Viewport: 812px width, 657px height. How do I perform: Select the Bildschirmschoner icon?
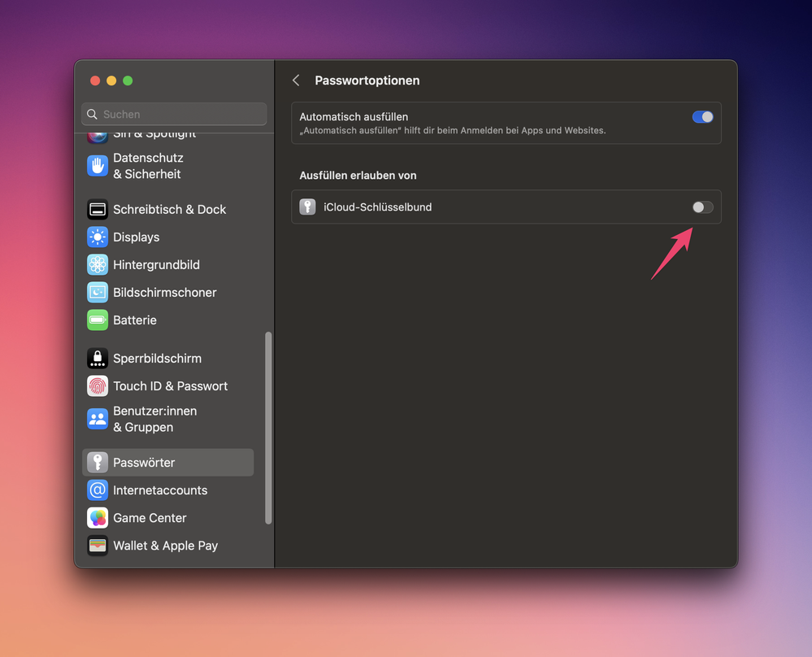(x=98, y=293)
